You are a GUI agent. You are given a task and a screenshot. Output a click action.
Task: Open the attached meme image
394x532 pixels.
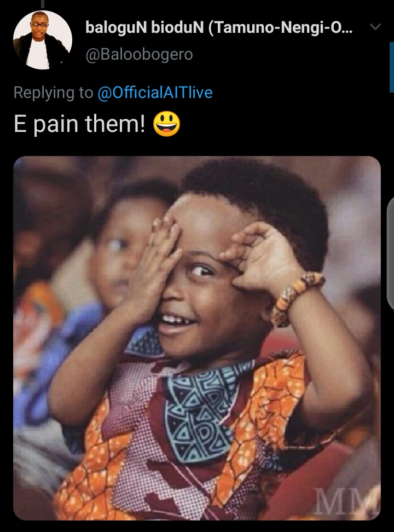(197, 338)
